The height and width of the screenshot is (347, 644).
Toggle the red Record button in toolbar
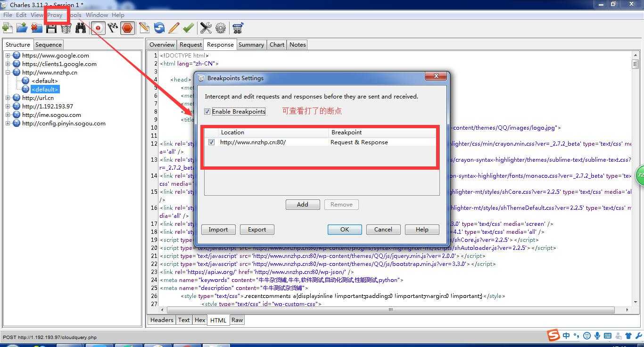pyautogui.click(x=98, y=28)
